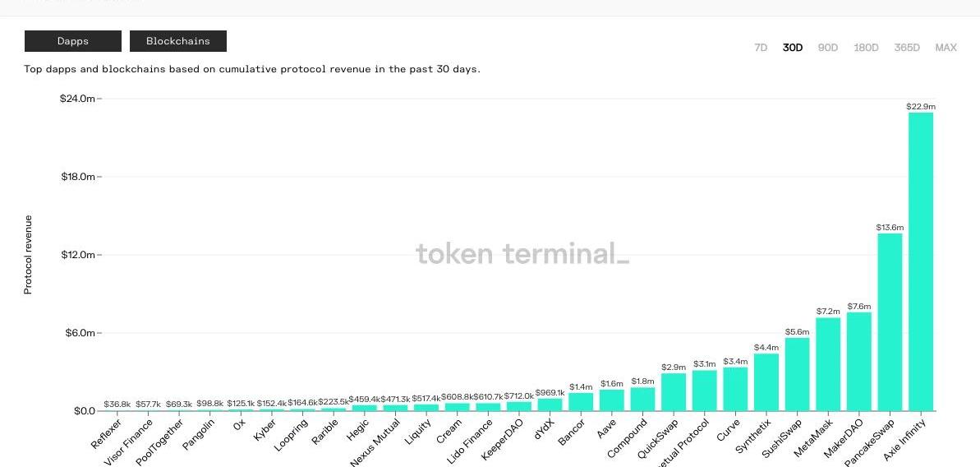
Task: Choose the 365D time period
Action: coord(907,48)
